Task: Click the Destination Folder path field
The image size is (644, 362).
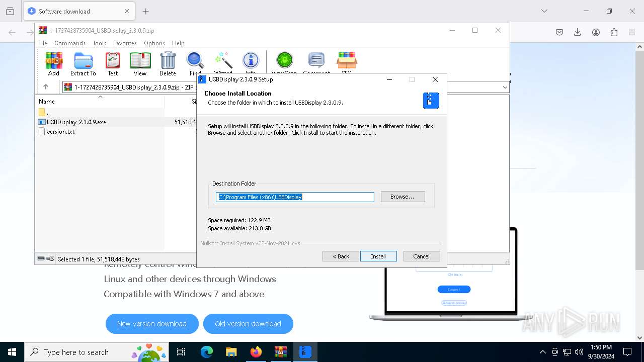Action: [x=295, y=197]
